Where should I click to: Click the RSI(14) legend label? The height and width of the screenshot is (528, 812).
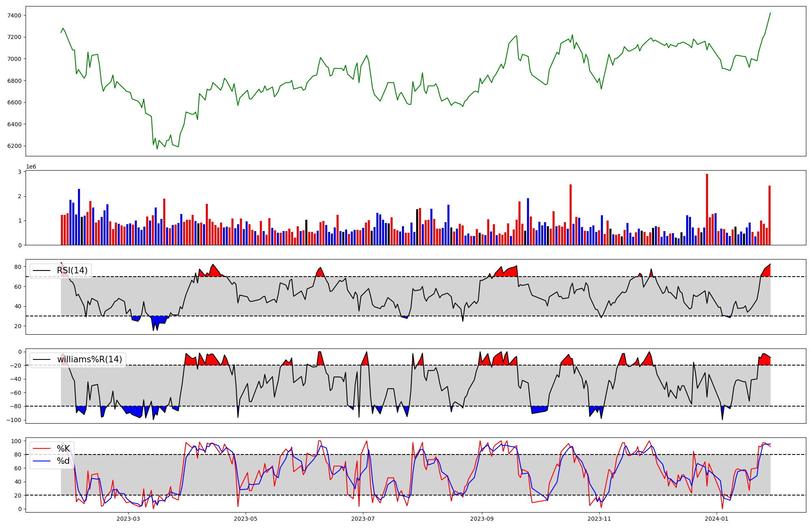click(x=72, y=270)
